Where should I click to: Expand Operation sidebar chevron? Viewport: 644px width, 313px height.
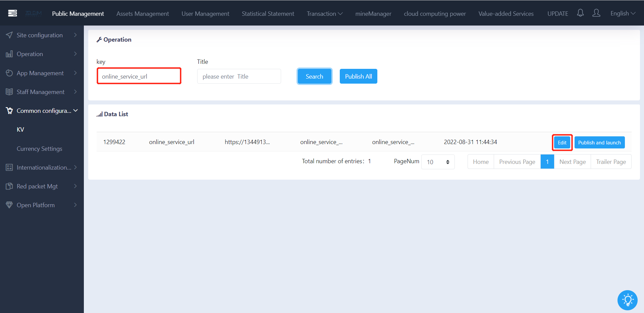click(x=75, y=54)
